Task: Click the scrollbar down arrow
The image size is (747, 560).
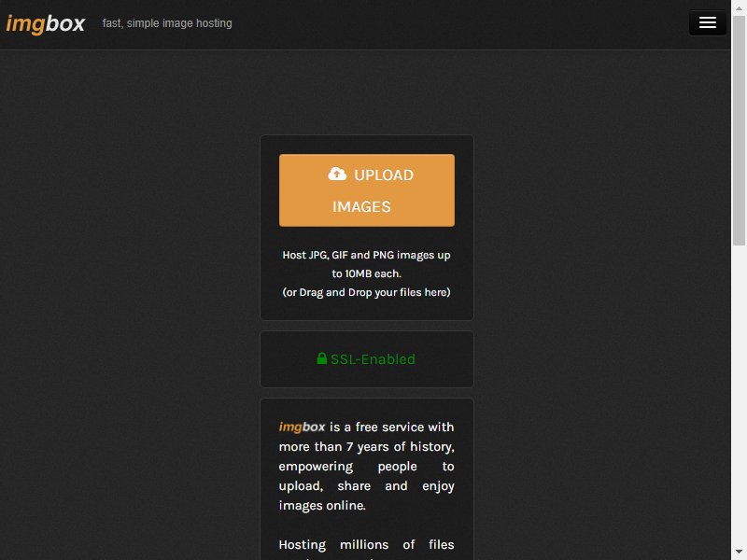Action: 739,552
